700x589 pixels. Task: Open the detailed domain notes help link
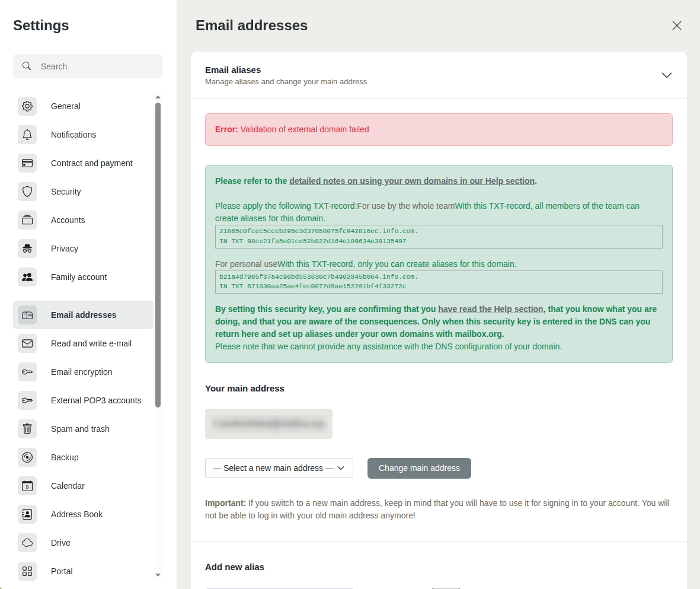coord(411,181)
